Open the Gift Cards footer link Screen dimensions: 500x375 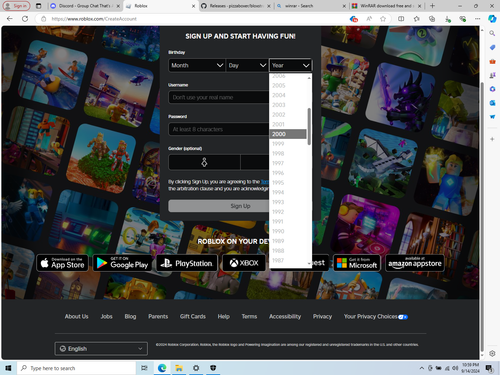coord(193,316)
